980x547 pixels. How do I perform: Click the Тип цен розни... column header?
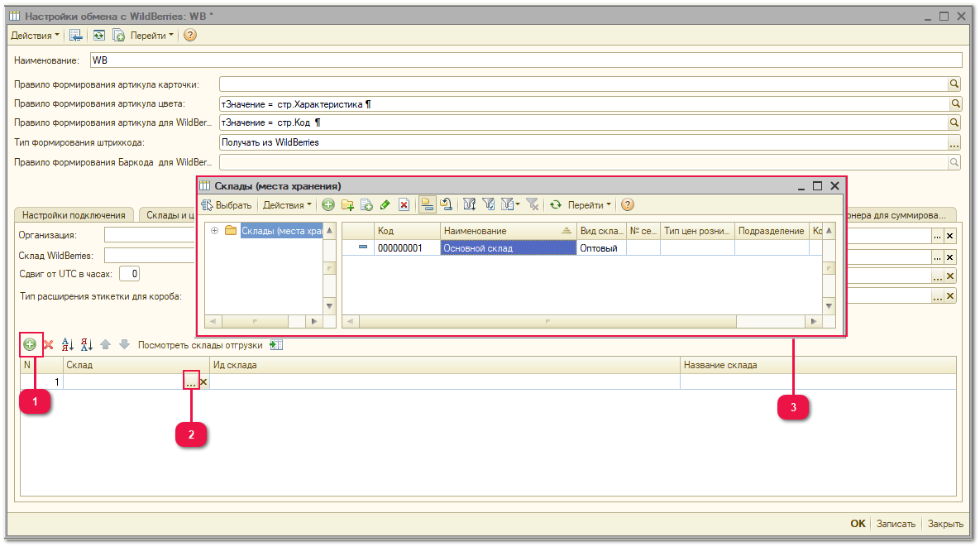coord(697,231)
